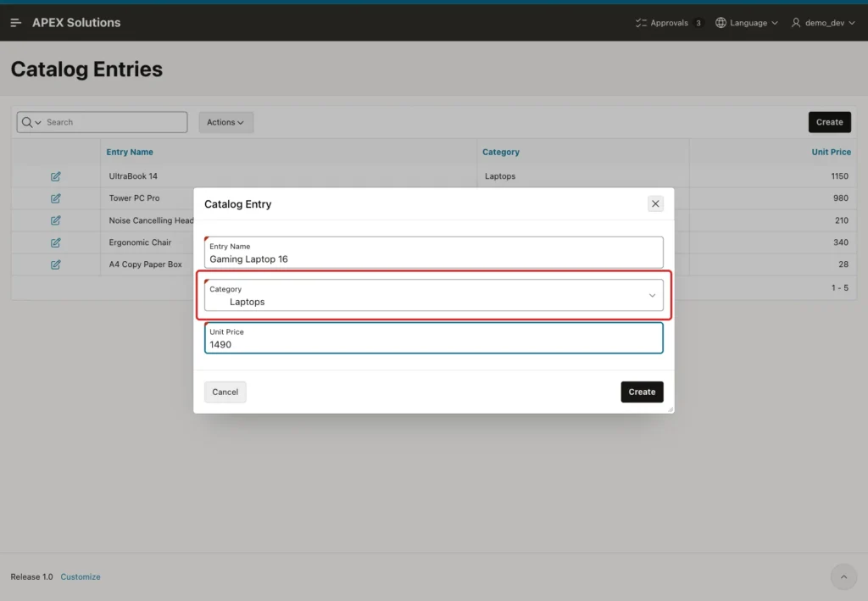Screen dimensions: 868x601
Task: Click the 210 unit price value
Action: point(842,220)
